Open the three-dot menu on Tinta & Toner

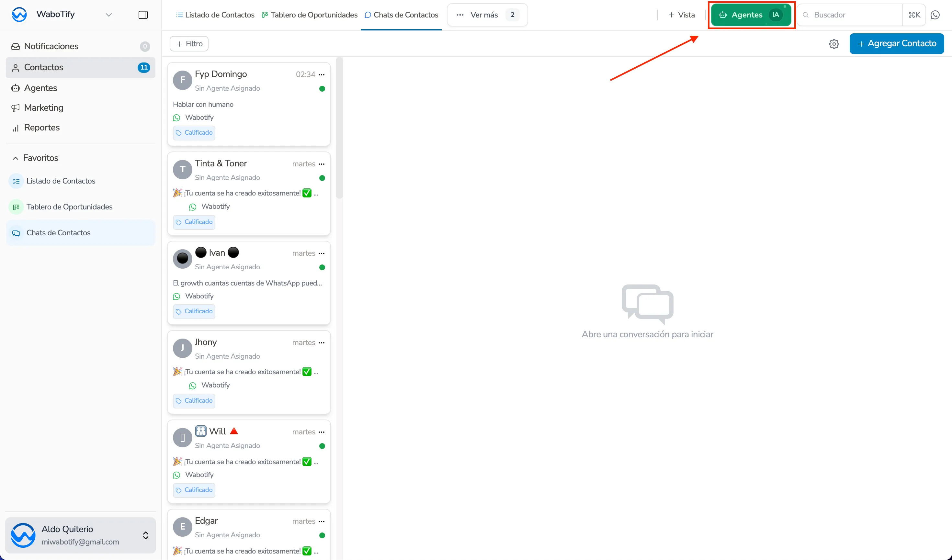point(322,164)
